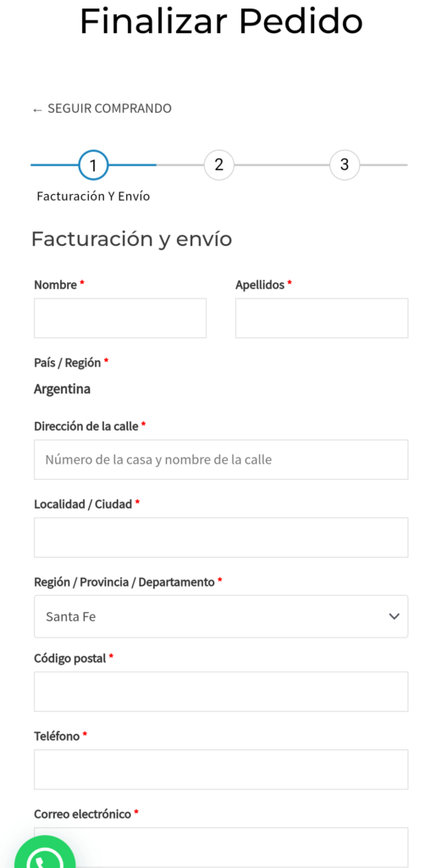
Task: Focus the Nombre text field
Action: (x=120, y=319)
